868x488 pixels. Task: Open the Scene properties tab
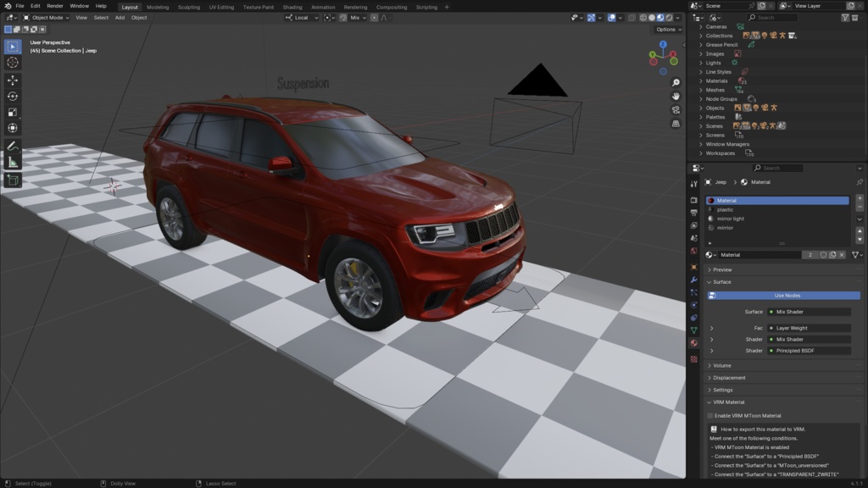pyautogui.click(x=693, y=238)
